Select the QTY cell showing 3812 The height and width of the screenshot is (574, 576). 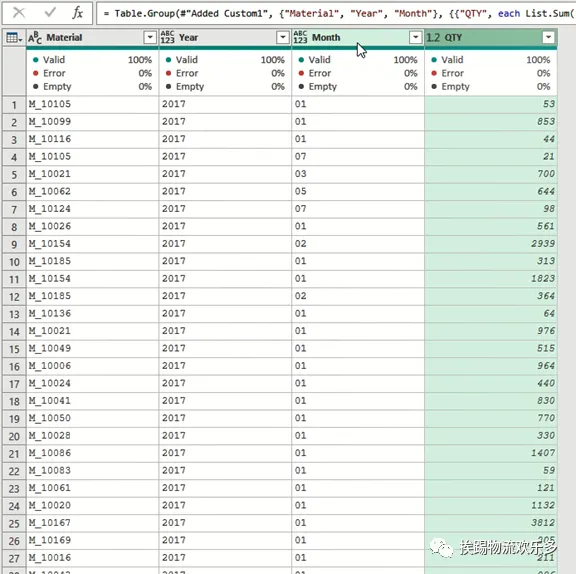coord(491,523)
